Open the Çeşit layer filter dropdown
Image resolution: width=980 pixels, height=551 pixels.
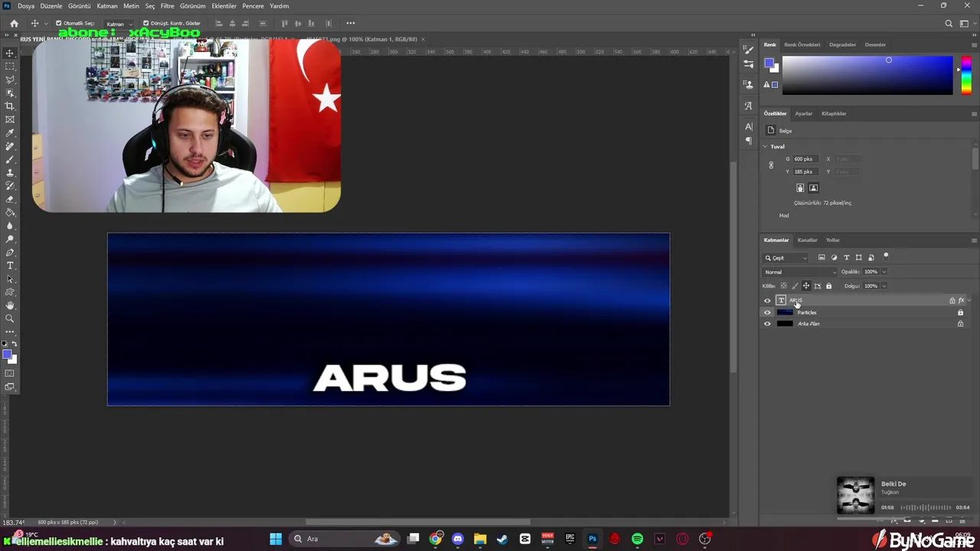click(786, 258)
